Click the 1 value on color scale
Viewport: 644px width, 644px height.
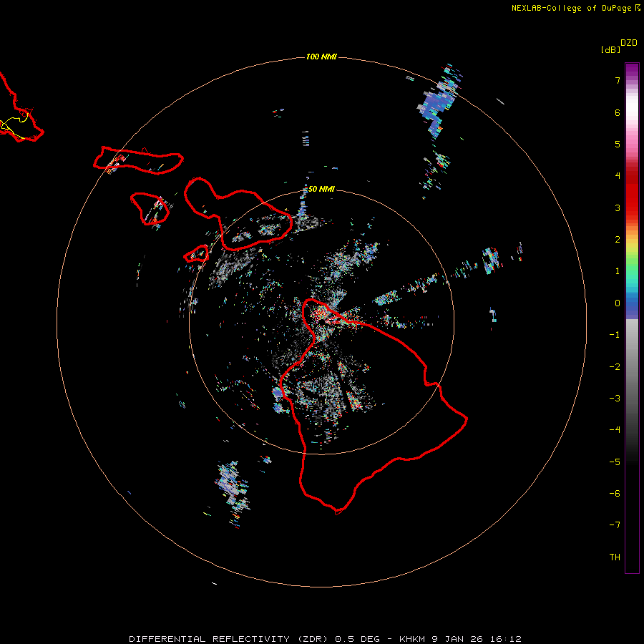(618, 271)
